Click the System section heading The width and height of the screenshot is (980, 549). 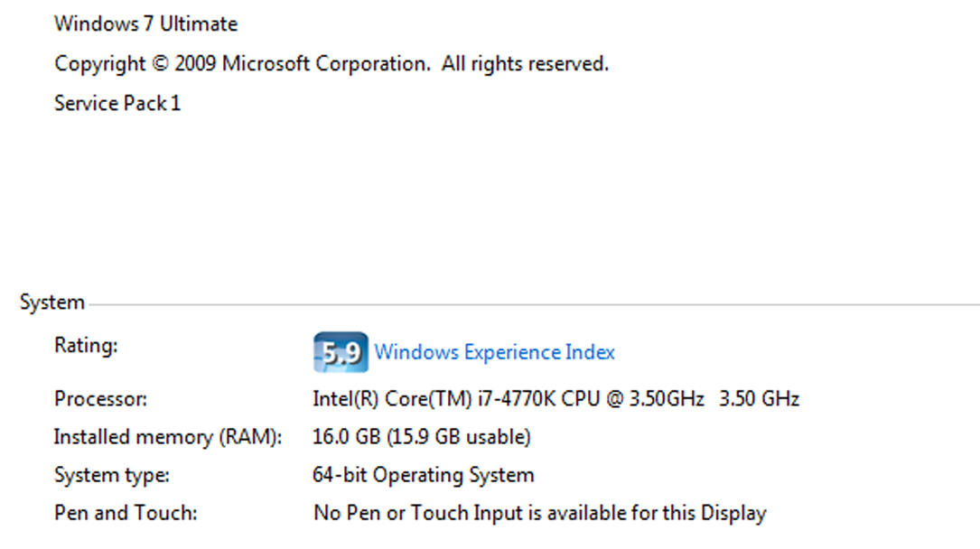[x=51, y=303]
